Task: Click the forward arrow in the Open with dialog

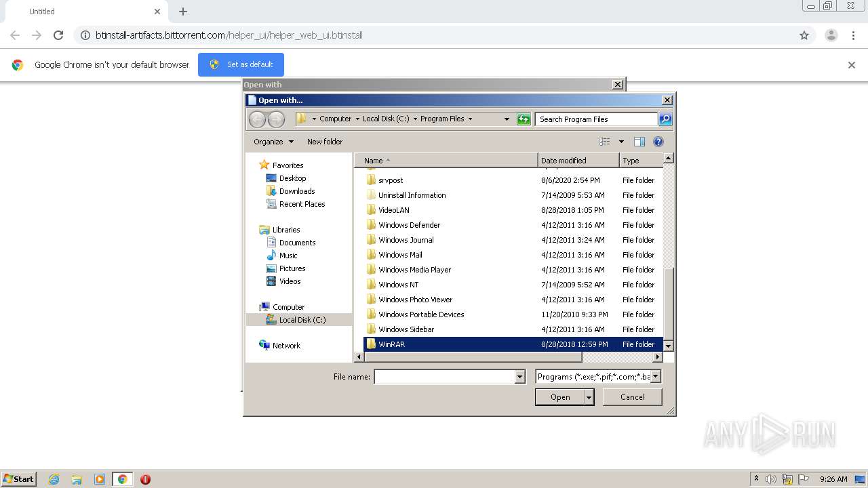Action: [x=276, y=119]
